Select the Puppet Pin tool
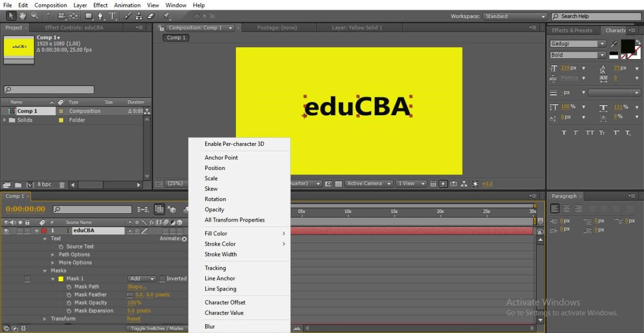 click(166, 16)
